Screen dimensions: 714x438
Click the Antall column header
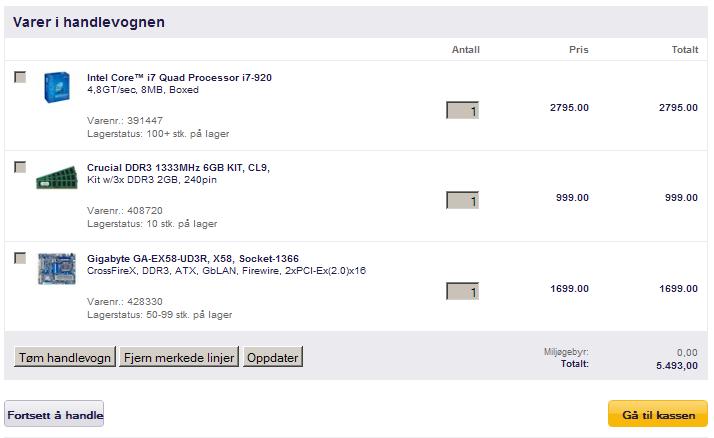click(x=466, y=49)
